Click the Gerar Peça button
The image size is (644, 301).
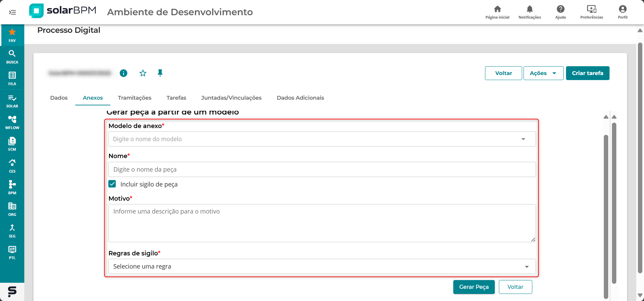[x=474, y=287]
